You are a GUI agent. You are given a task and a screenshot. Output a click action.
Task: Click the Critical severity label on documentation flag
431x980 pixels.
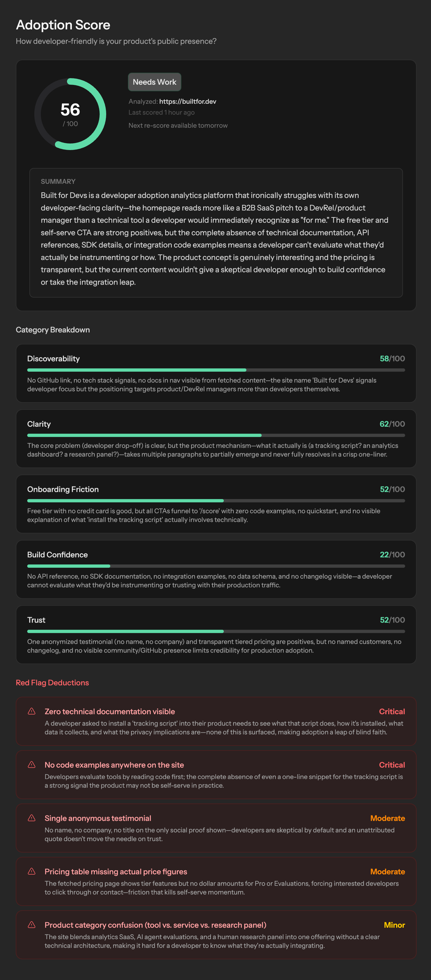pos(392,712)
